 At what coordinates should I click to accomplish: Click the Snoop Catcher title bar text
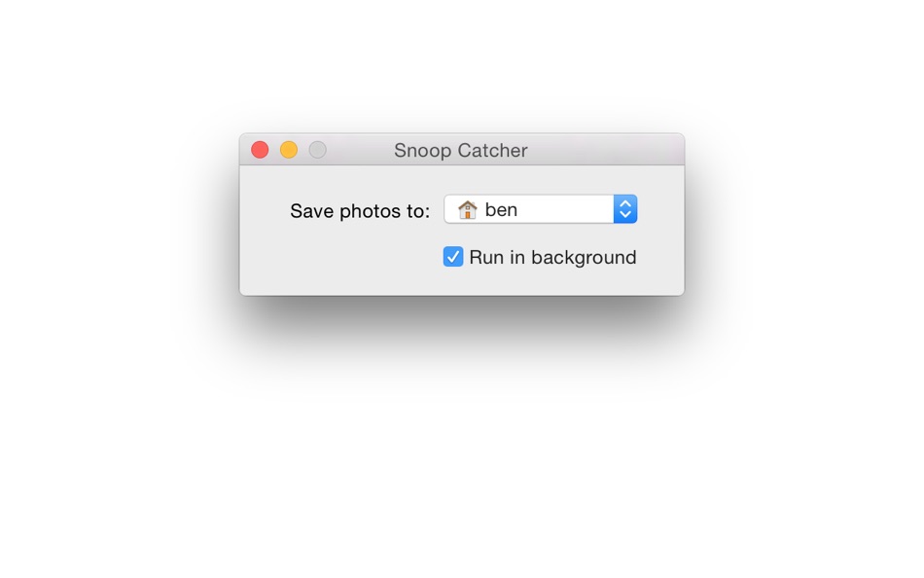pyautogui.click(x=461, y=150)
